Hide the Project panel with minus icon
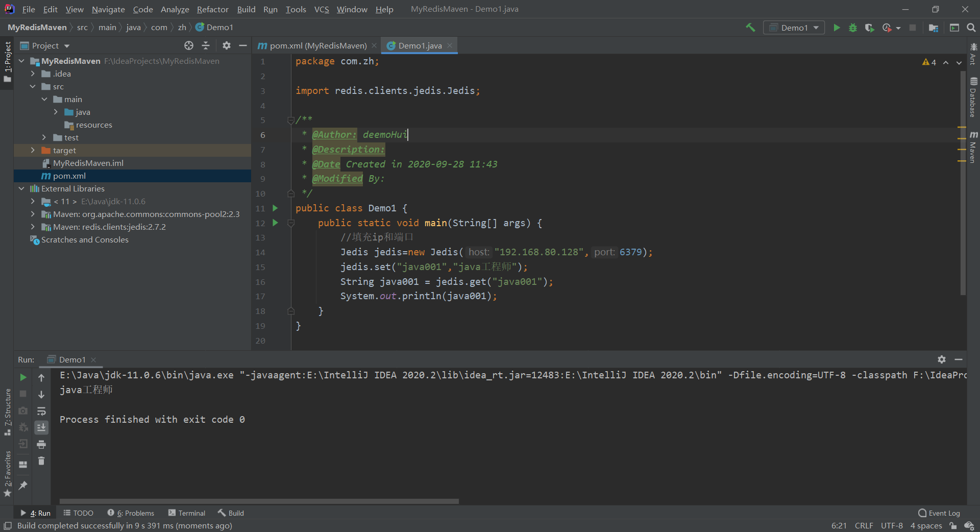 [243, 45]
